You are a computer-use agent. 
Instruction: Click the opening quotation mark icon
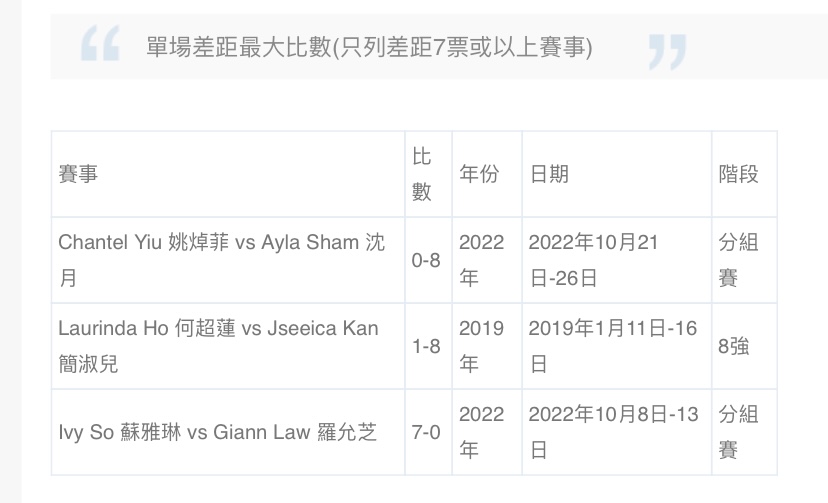click(x=100, y=43)
